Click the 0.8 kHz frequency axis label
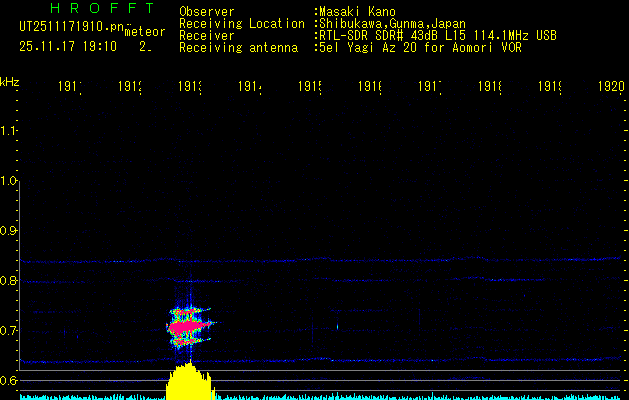The width and height of the screenshot is (629, 400). tap(8, 280)
